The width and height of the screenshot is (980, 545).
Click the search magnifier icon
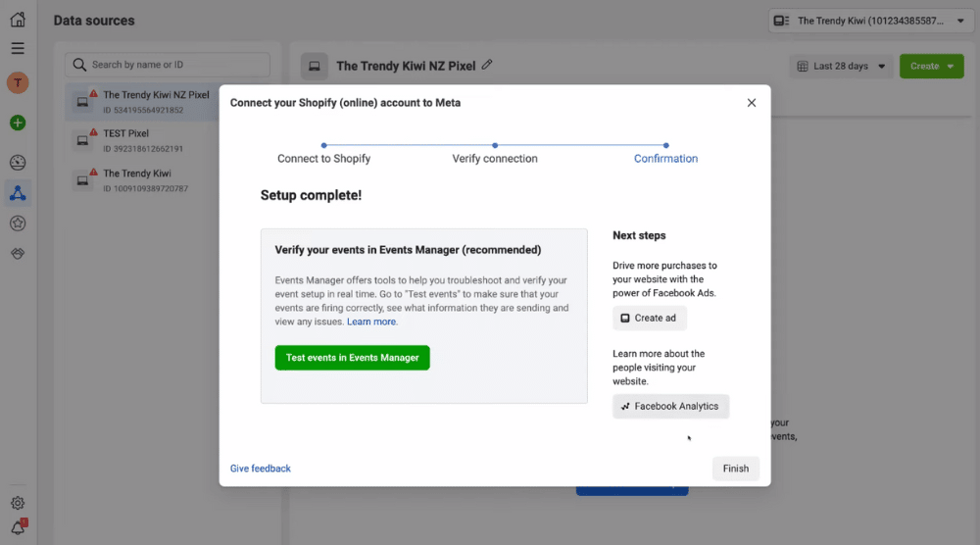coord(78,65)
